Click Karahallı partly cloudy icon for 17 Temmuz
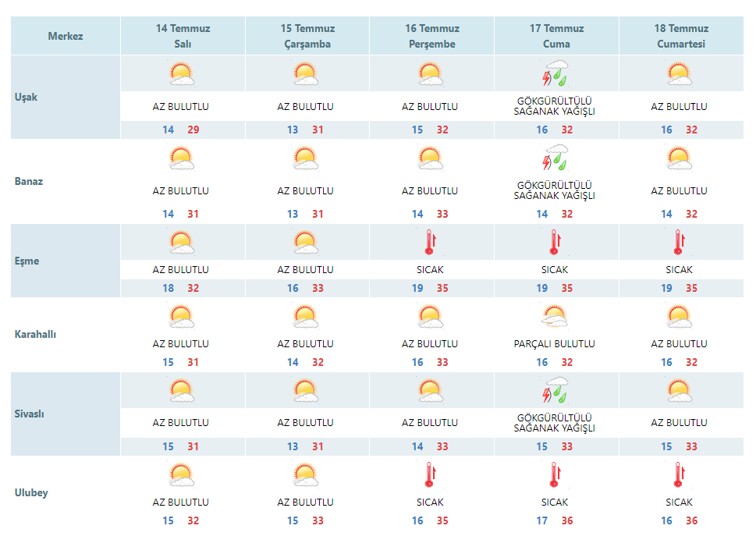756x547 pixels. (x=555, y=317)
